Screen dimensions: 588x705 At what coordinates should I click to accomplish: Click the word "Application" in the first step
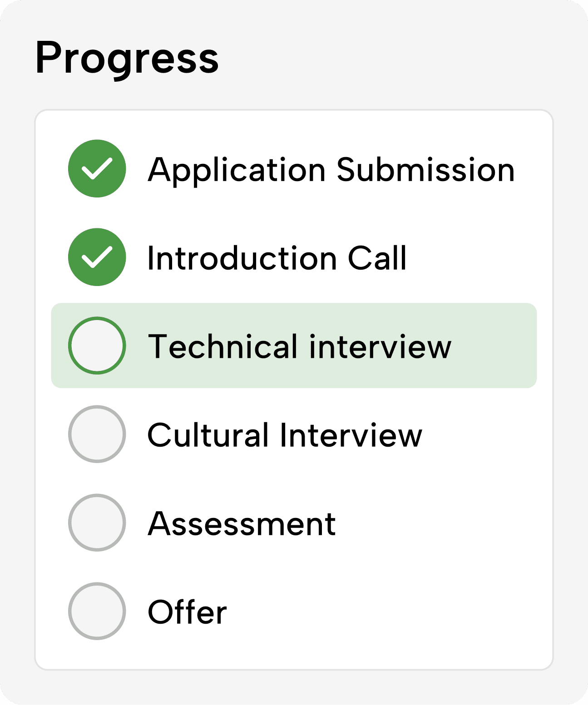(x=237, y=170)
